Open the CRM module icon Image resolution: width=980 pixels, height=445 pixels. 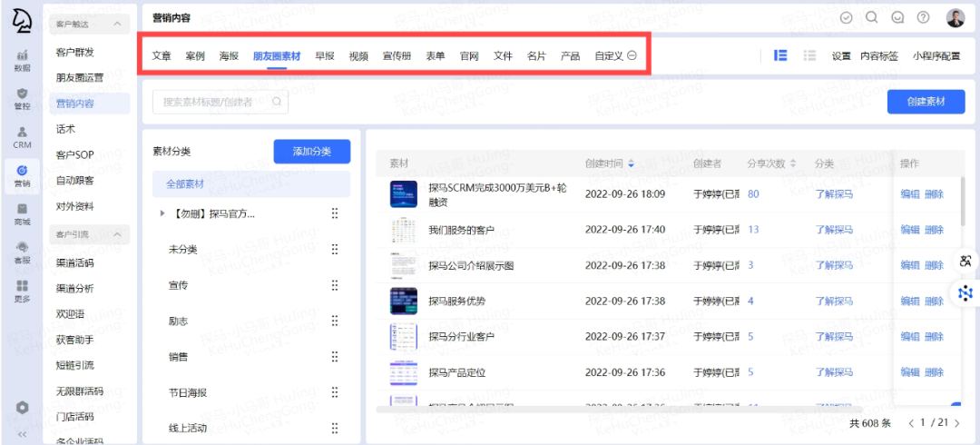point(22,137)
